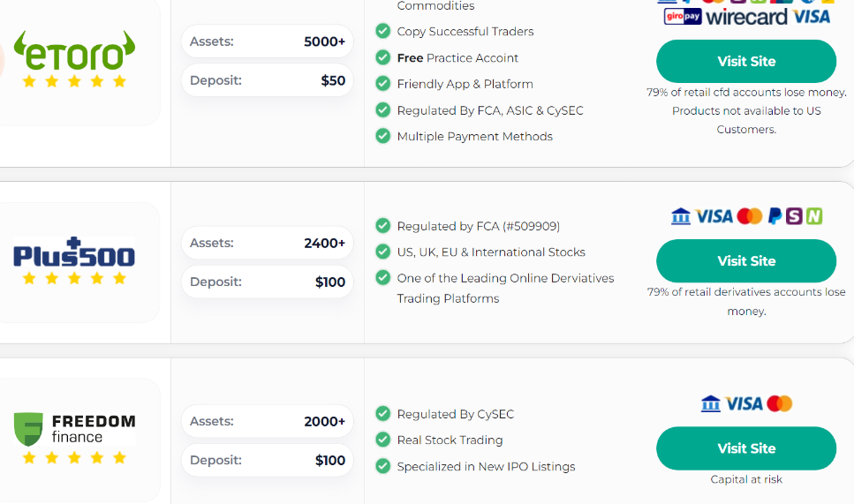The height and width of the screenshot is (504, 854).
Task: Click the text 'Friendly App & Platform'
Action: 465,85
